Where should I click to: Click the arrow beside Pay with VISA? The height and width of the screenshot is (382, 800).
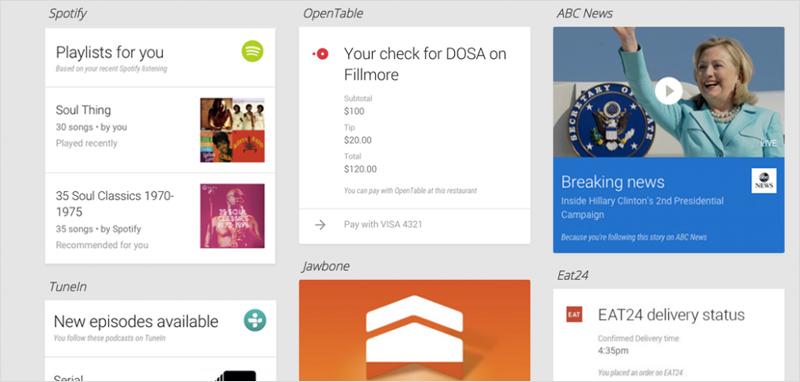[320, 224]
